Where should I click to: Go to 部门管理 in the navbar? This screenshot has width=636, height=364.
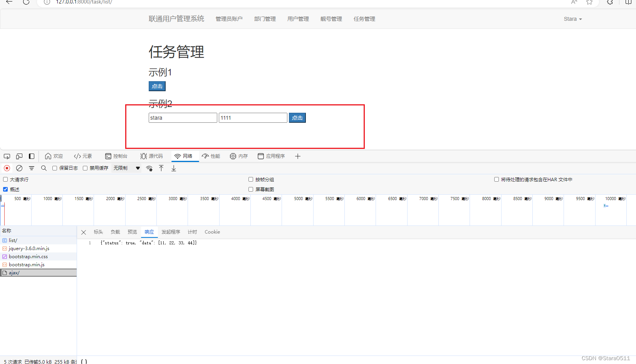pos(265,19)
